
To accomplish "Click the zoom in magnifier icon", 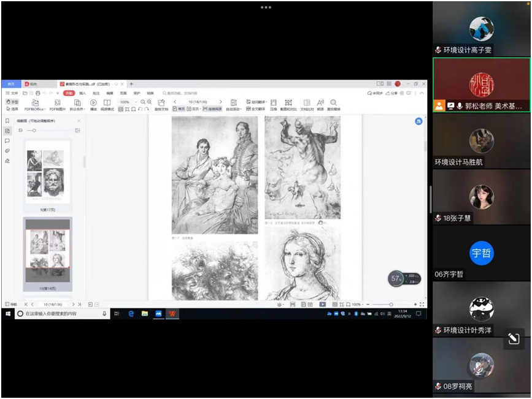I will pyautogui.click(x=149, y=102).
